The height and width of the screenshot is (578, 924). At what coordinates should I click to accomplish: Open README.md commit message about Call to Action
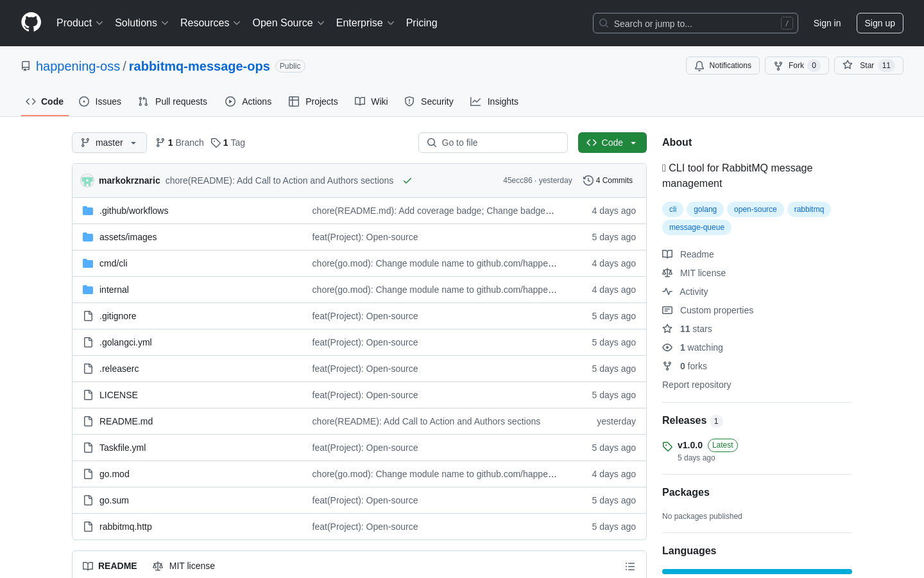click(x=426, y=421)
